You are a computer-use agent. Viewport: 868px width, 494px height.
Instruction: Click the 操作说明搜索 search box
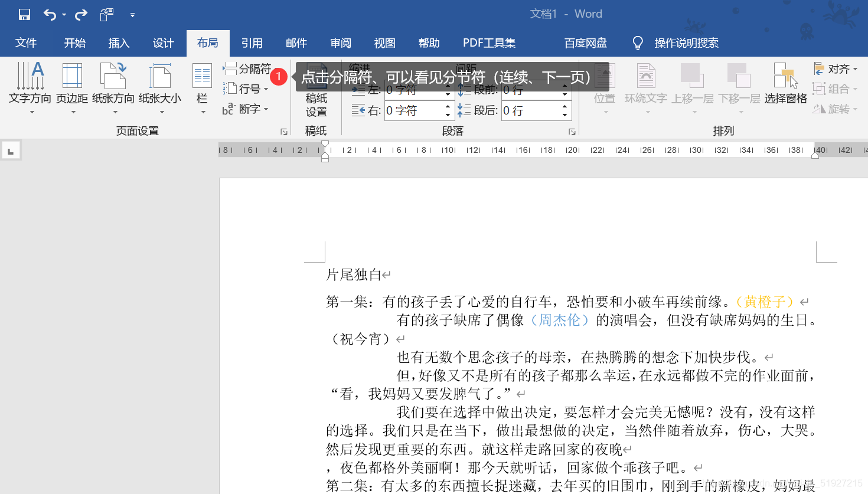[687, 42]
